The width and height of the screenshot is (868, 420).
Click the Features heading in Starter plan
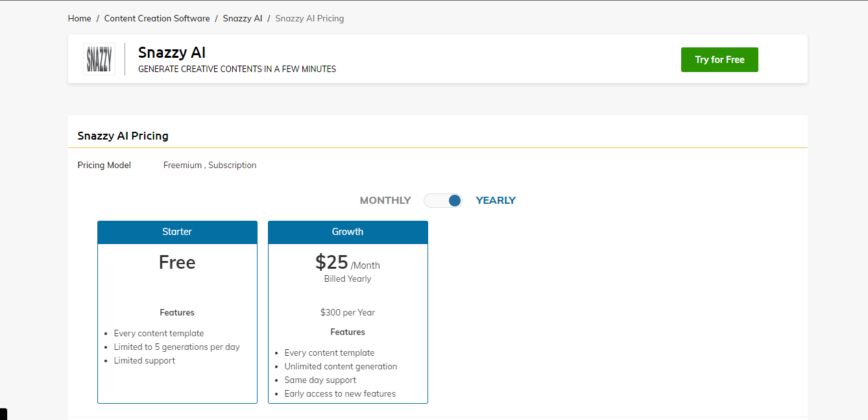tap(177, 313)
